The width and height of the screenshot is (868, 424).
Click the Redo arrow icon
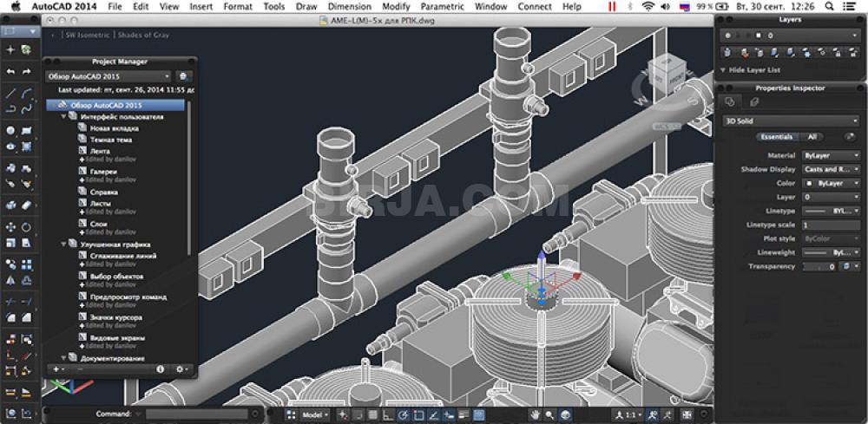(x=26, y=72)
